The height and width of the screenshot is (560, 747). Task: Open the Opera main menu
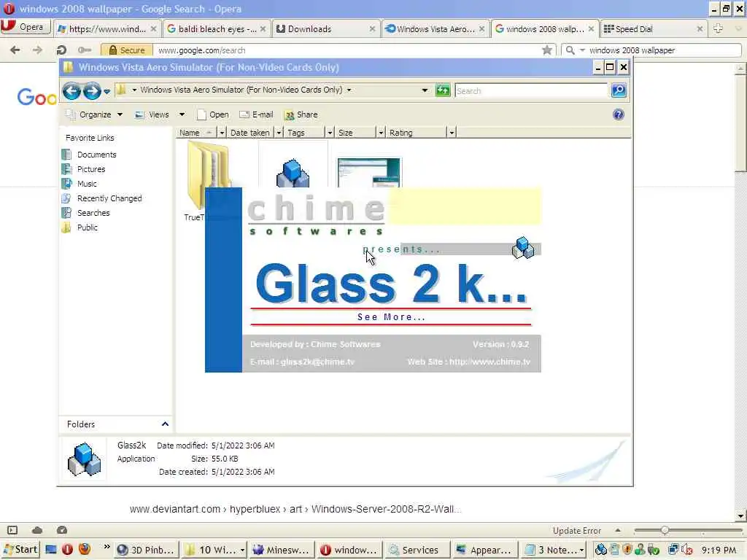coord(25,27)
